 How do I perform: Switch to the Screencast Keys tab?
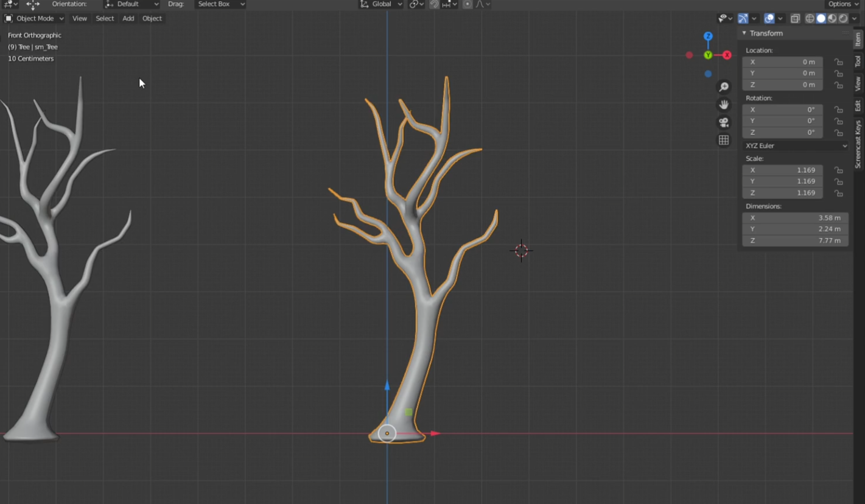click(858, 144)
